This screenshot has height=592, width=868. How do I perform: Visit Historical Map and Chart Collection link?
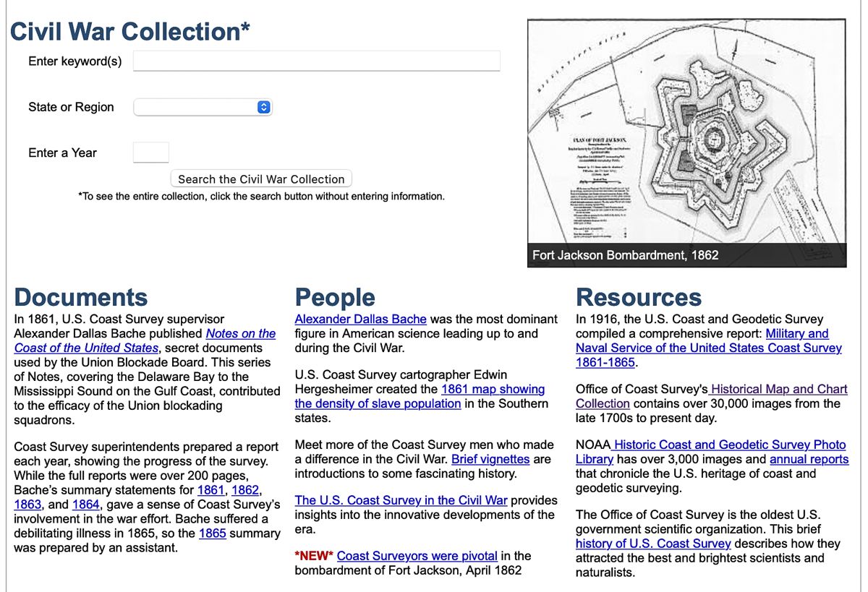click(x=712, y=396)
